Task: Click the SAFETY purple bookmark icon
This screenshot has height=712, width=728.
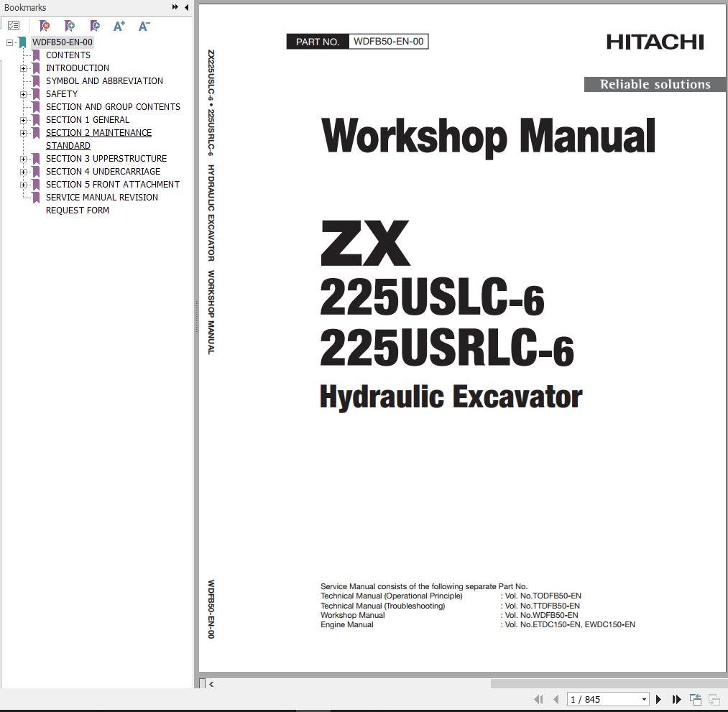Action: [x=36, y=94]
